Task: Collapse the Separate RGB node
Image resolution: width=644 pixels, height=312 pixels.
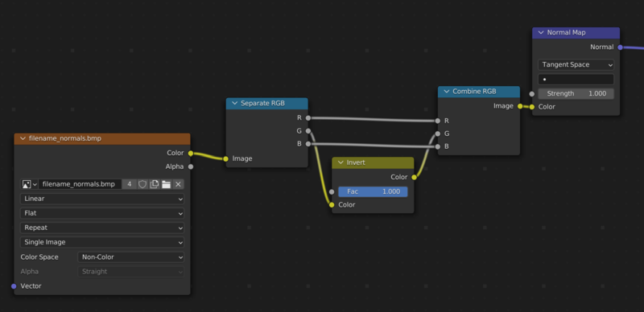Action: pyautogui.click(x=234, y=104)
